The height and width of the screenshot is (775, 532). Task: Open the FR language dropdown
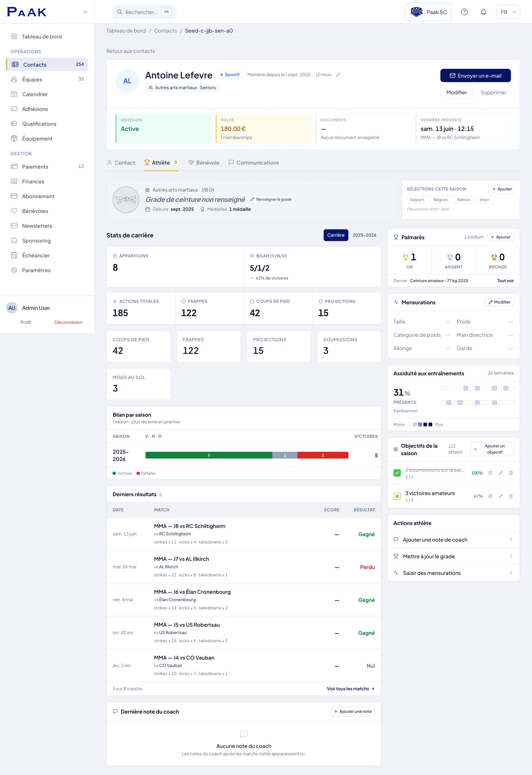point(508,12)
